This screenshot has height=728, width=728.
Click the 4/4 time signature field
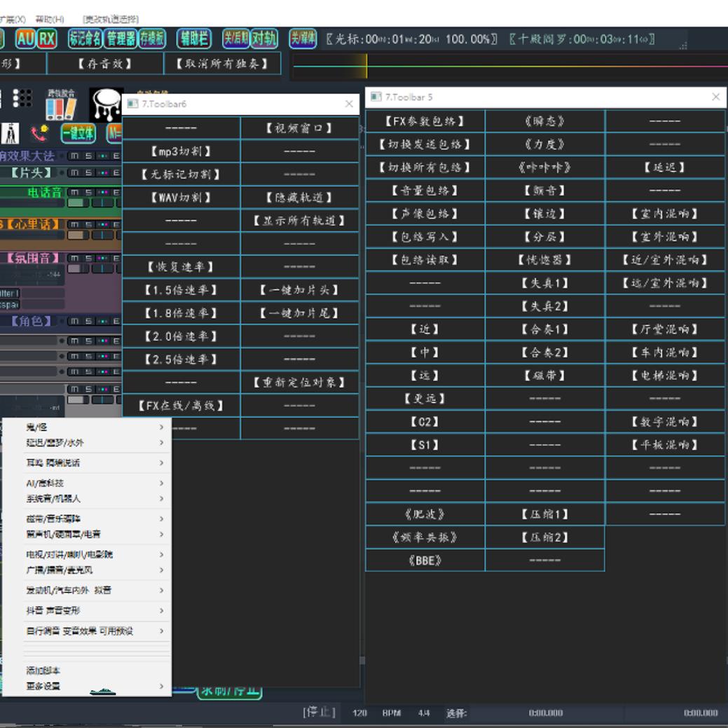[423, 713]
